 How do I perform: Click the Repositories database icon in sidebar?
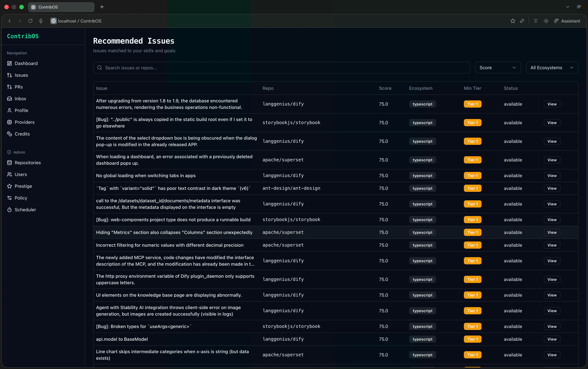tap(9, 162)
